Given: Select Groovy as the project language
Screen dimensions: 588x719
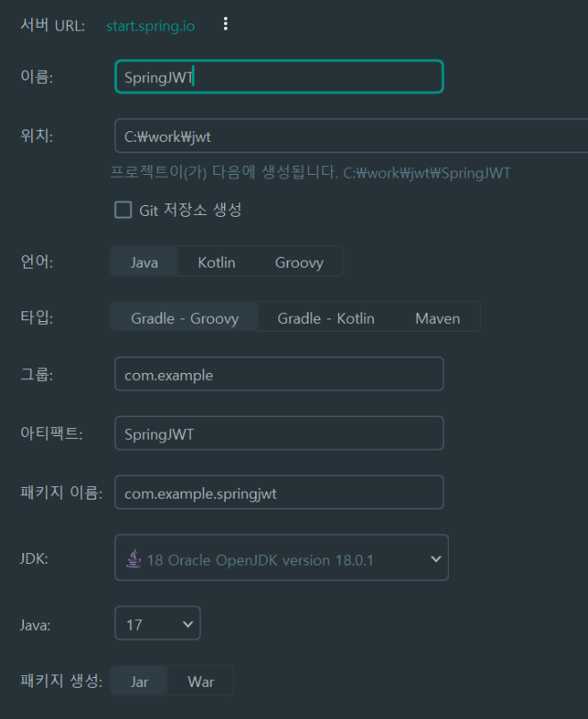Looking at the screenshot, I should (298, 261).
